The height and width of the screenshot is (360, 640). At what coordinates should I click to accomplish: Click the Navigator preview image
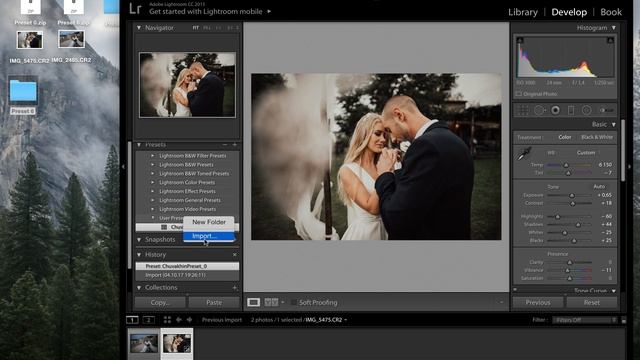pos(187,85)
